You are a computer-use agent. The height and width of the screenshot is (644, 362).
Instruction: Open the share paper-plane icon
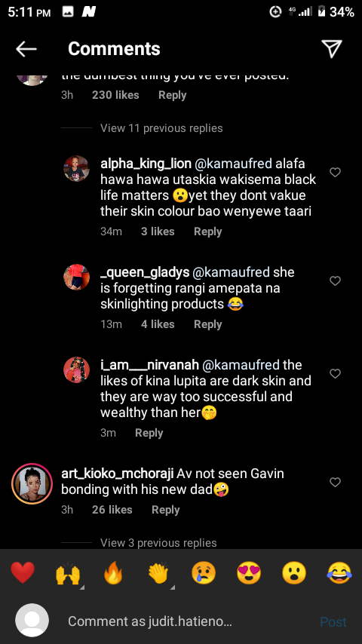click(332, 49)
